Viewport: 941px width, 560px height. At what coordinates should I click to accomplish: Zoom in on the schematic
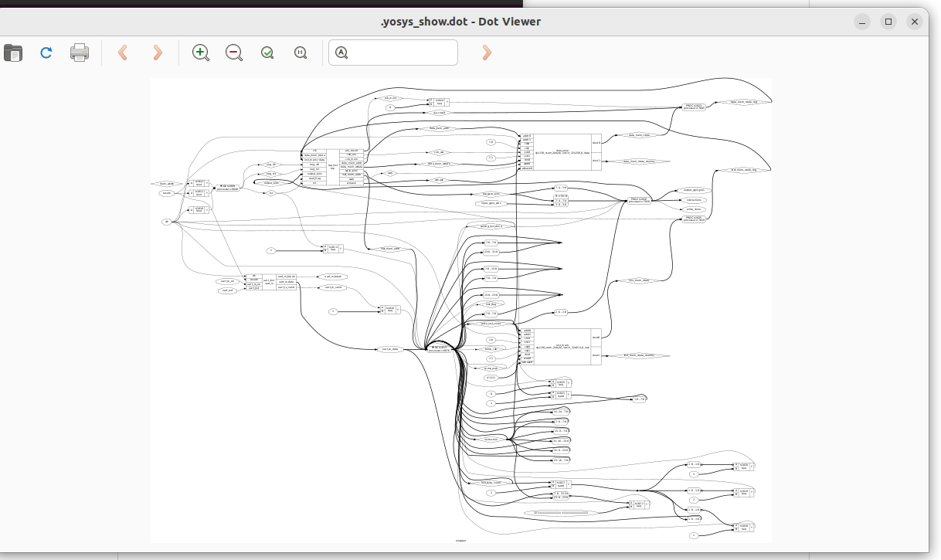tap(200, 53)
